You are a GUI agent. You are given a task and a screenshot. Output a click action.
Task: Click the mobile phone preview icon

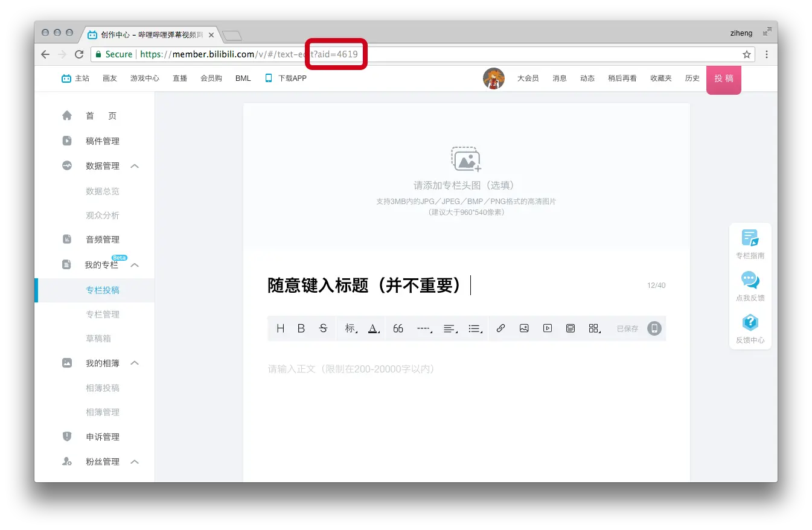pos(654,328)
